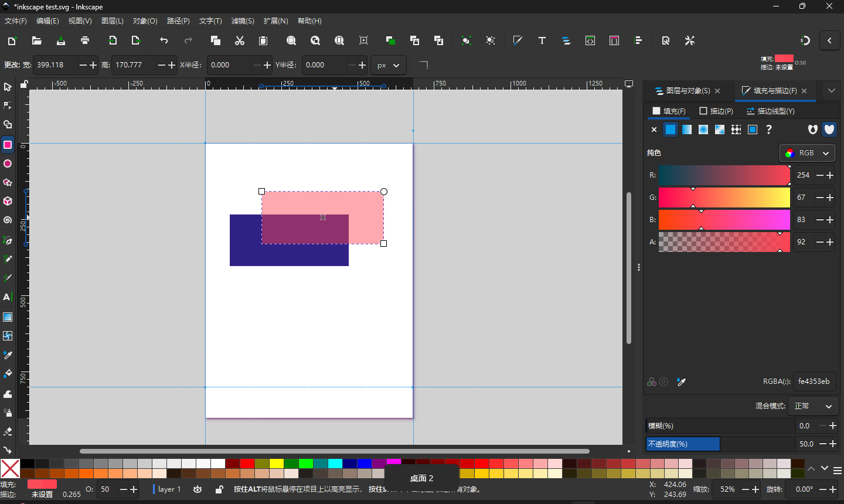The width and height of the screenshot is (844, 504).
Task: Toggle the layer 1 lock icon
Action: pos(219,489)
